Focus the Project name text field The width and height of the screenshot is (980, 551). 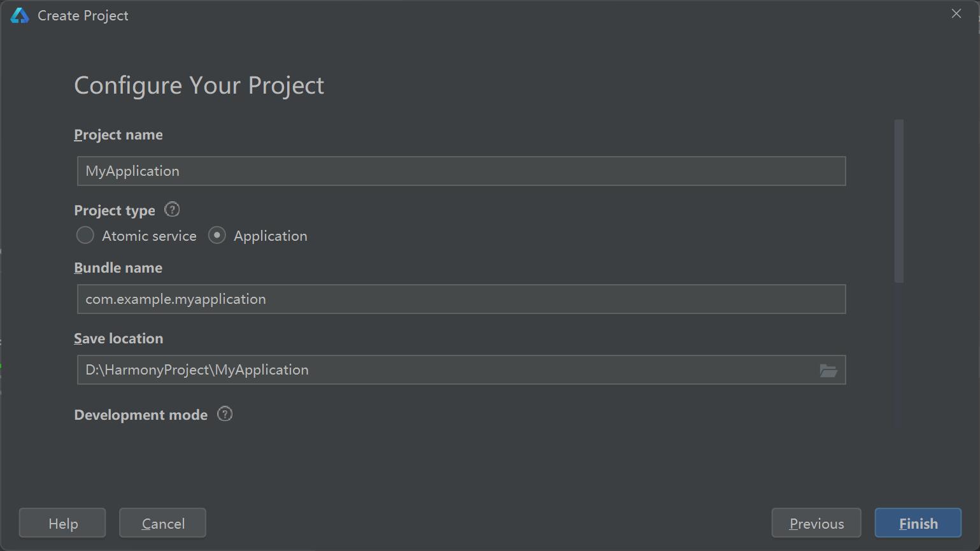point(461,171)
